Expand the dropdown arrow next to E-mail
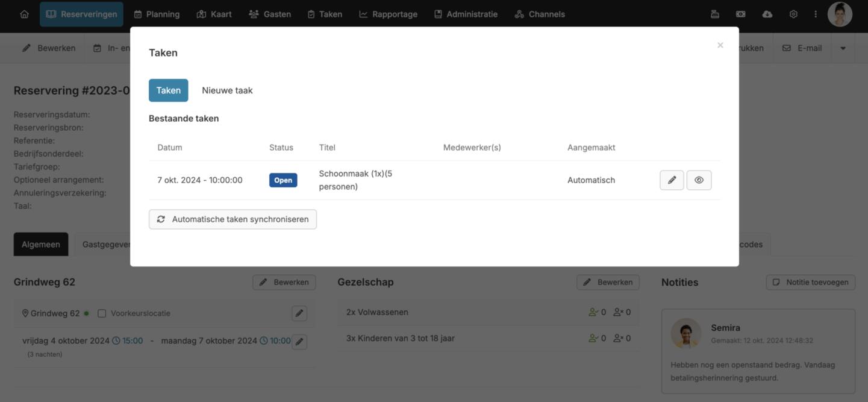Viewport: 868px width, 402px height. coord(843,48)
